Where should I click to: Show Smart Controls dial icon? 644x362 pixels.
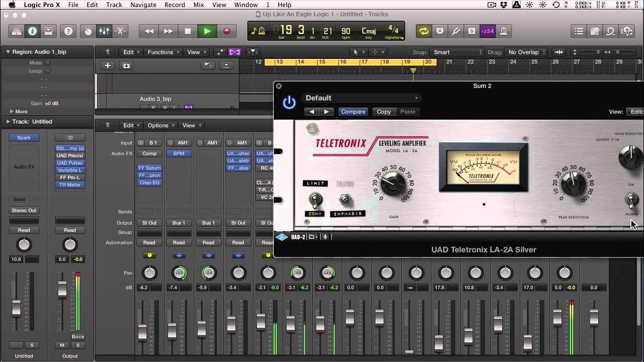click(88, 31)
